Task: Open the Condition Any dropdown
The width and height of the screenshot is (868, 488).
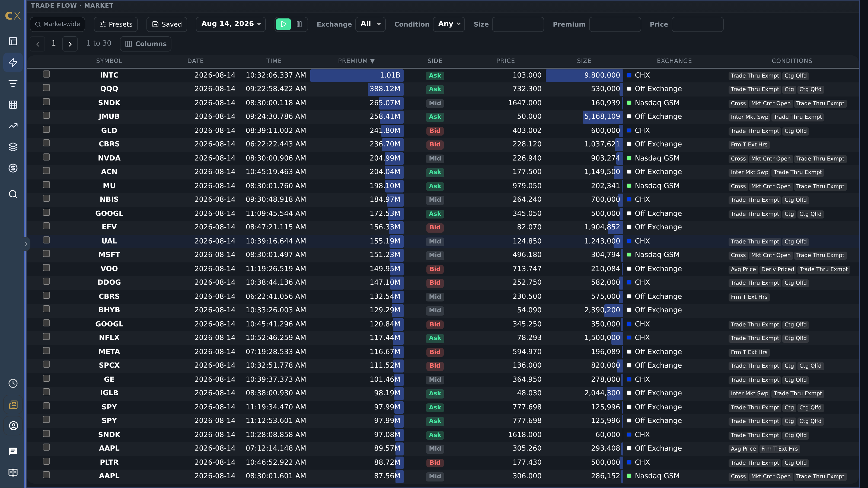Action: click(449, 24)
